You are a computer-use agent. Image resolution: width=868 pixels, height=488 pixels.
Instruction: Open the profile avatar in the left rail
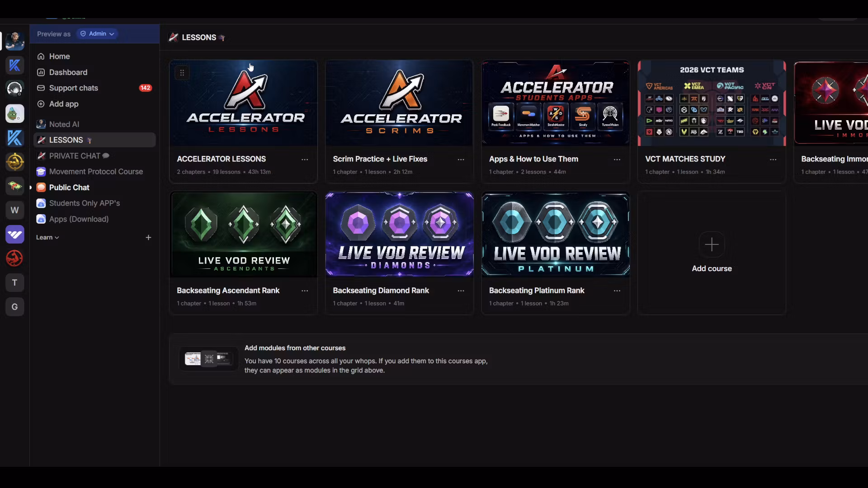coord(14,41)
